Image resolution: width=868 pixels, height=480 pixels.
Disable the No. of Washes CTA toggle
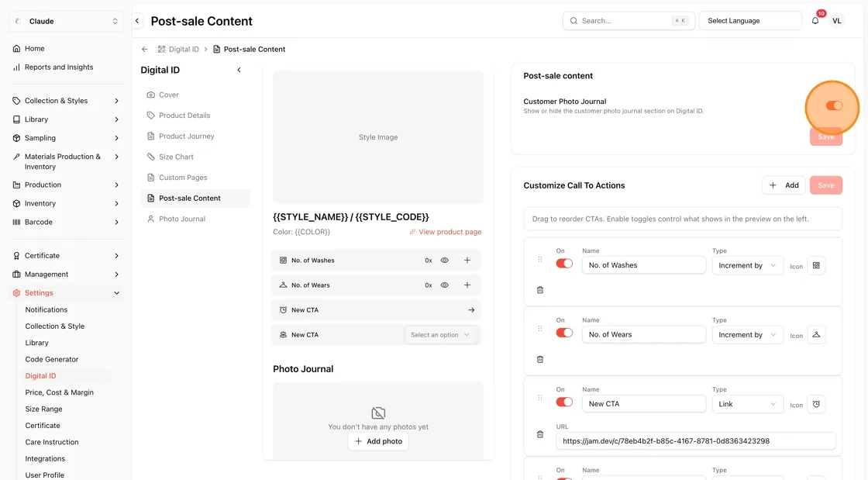tap(564, 264)
